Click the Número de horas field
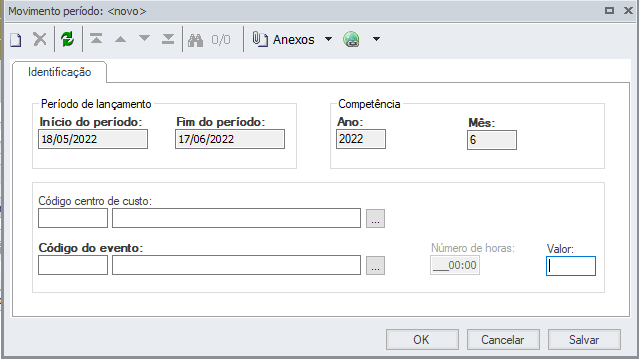 click(455, 265)
